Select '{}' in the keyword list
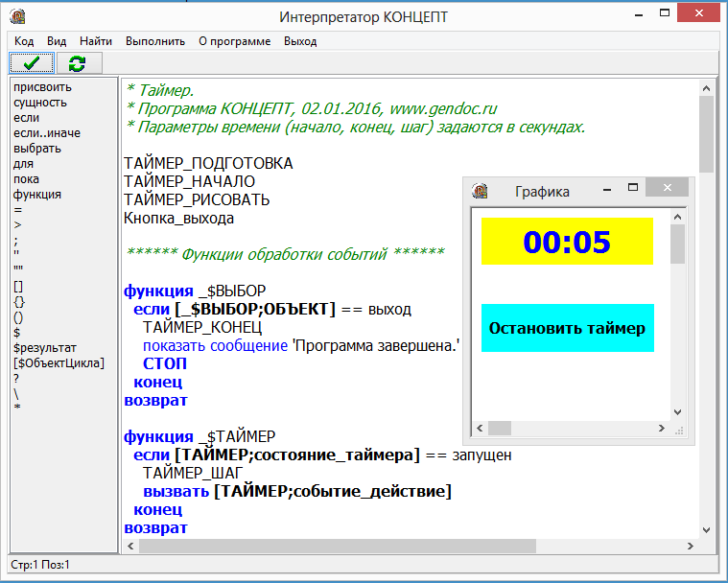 tap(19, 302)
